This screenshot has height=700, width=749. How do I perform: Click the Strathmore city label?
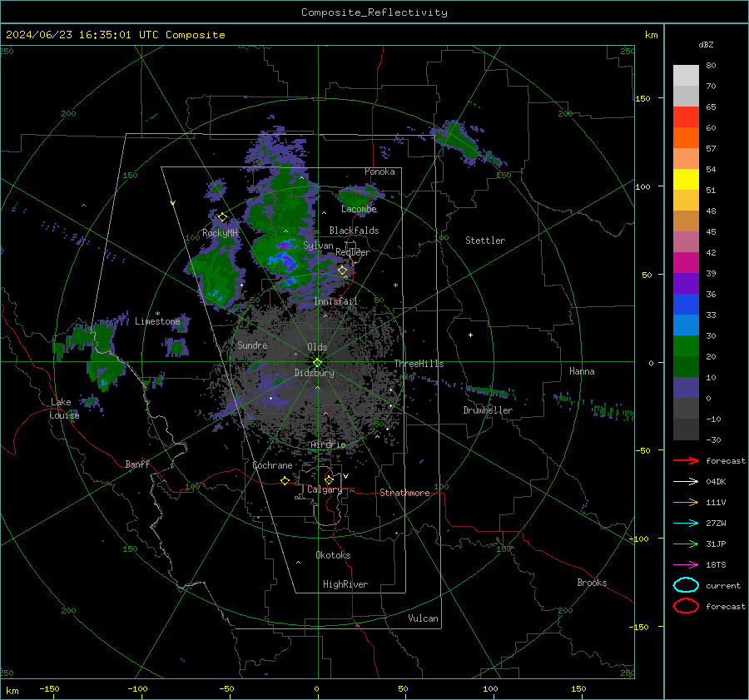[x=404, y=493]
